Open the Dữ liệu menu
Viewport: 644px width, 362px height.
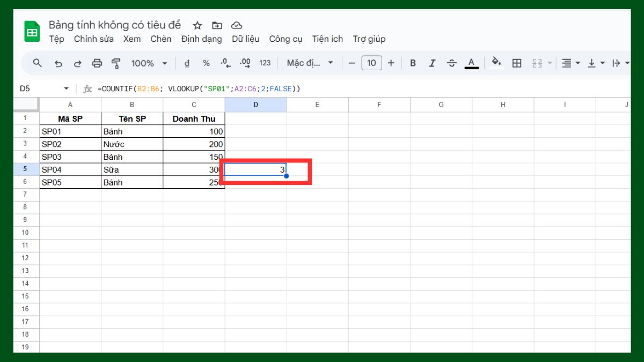246,39
